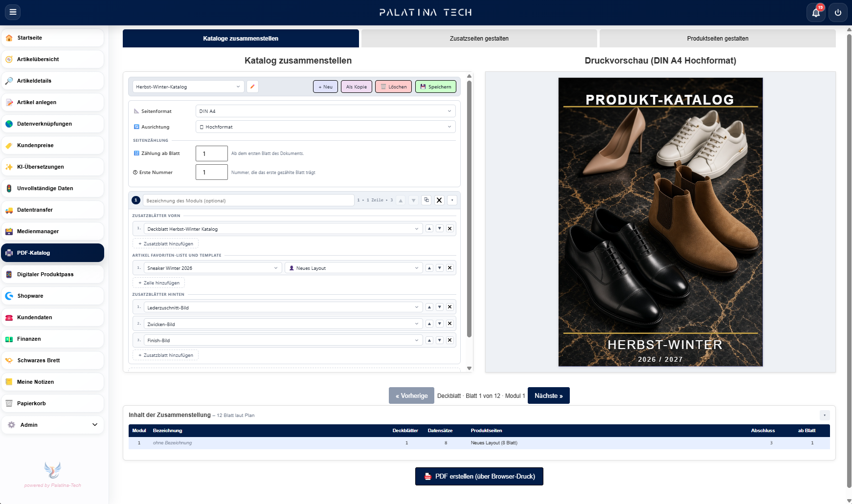Screen dimensions: 852x504
Task: Open the notifications bell
Action: (816, 13)
